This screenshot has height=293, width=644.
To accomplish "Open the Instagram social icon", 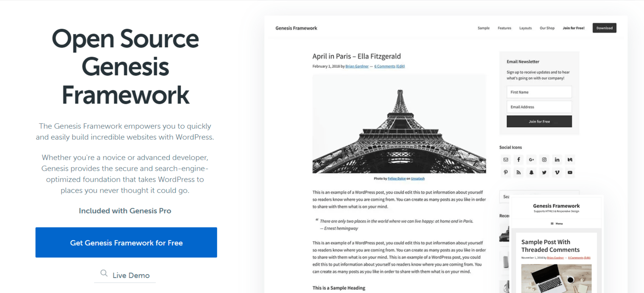I will (544, 160).
